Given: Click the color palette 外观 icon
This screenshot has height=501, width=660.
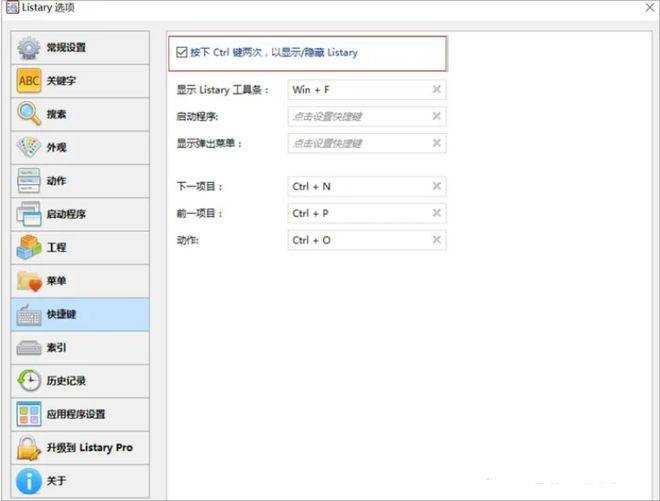Looking at the screenshot, I should [29, 147].
